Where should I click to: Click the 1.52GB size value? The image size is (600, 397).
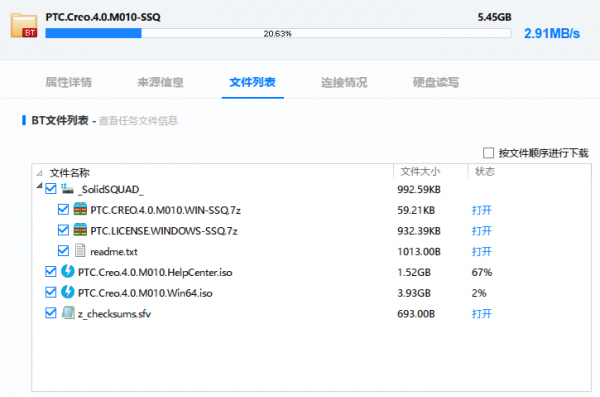tap(414, 272)
